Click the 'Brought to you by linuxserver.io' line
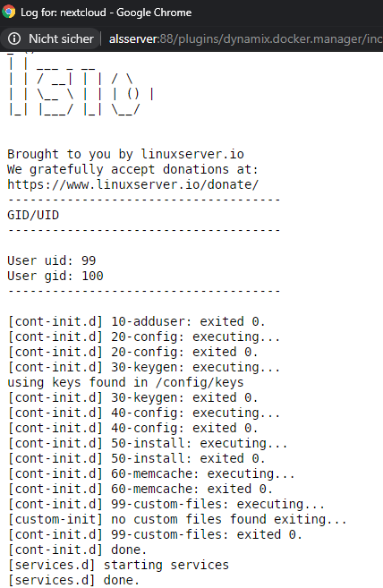The width and height of the screenshot is (383, 588). click(125, 154)
